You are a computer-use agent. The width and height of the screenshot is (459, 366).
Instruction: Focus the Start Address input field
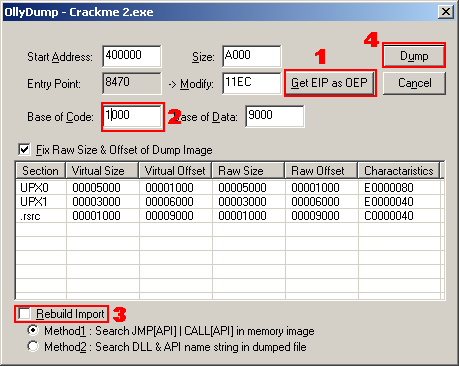coord(132,56)
